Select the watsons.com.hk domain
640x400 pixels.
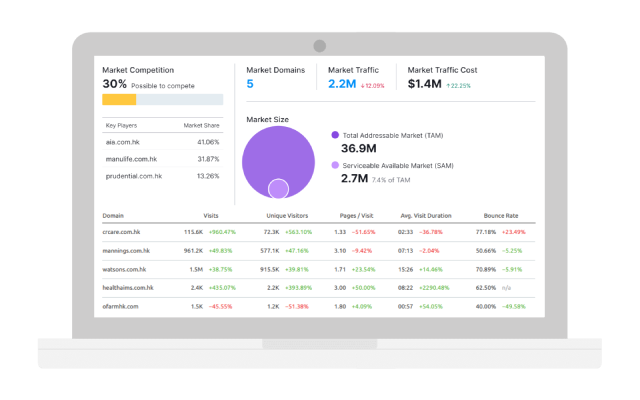coord(125,270)
